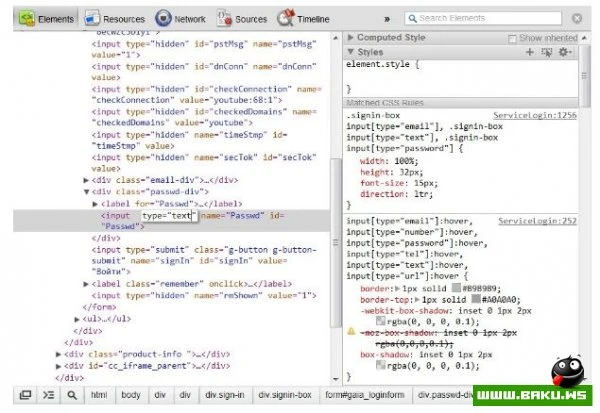Expand the email-div node
Viewport: 600px width, 413px height.
pos(86,180)
